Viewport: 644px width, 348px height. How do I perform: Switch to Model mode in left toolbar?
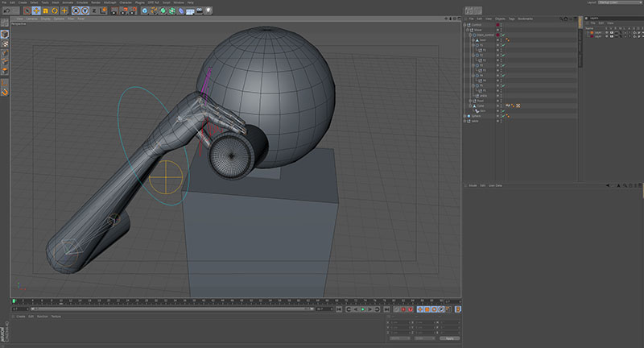click(x=5, y=34)
